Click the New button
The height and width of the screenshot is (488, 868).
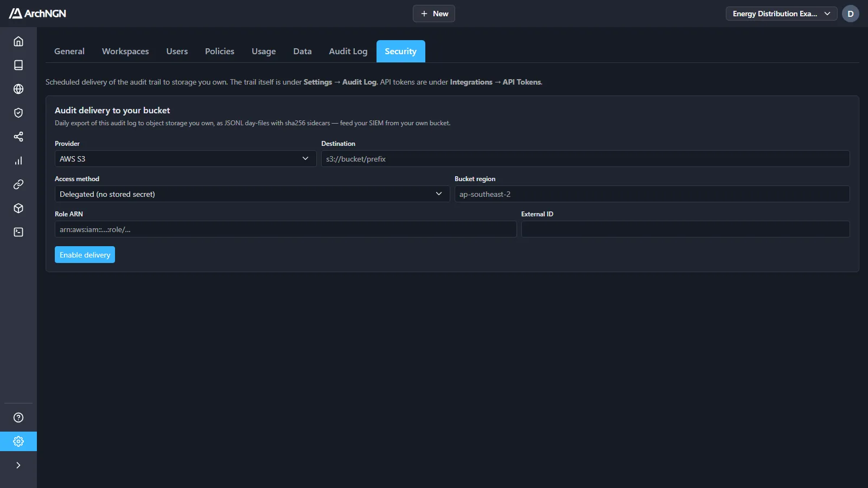click(x=434, y=14)
